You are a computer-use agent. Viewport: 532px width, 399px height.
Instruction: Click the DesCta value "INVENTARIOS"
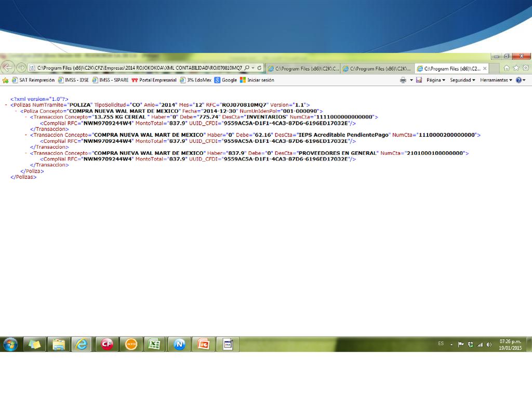coord(267,117)
